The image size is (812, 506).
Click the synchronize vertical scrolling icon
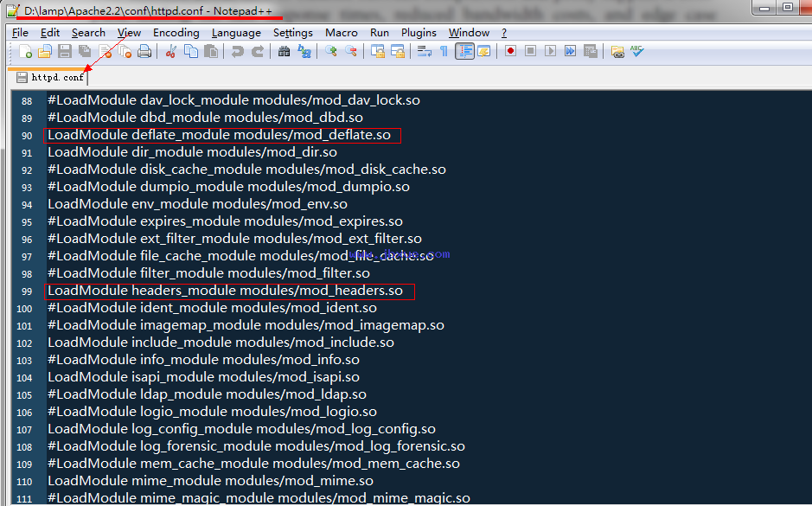[x=378, y=51]
